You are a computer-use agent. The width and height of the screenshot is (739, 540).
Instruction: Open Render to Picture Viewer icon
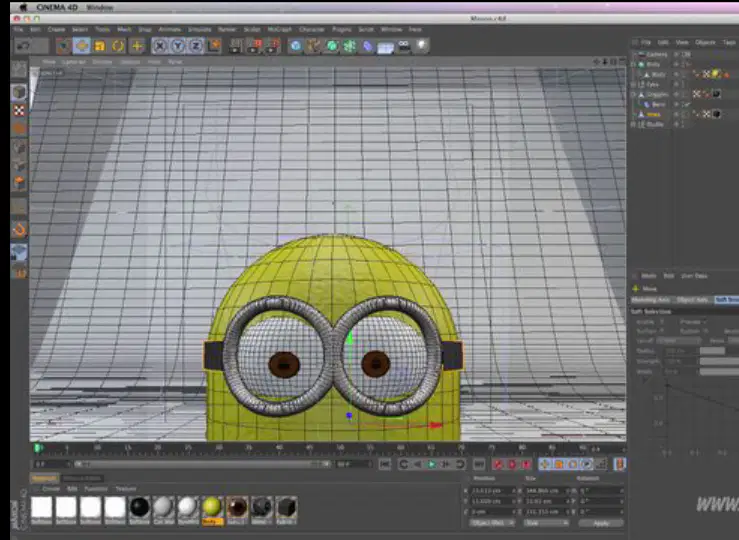click(x=255, y=46)
